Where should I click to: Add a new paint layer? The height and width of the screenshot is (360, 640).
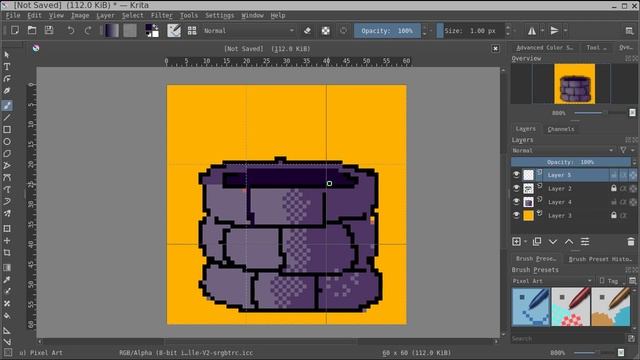[x=516, y=242]
